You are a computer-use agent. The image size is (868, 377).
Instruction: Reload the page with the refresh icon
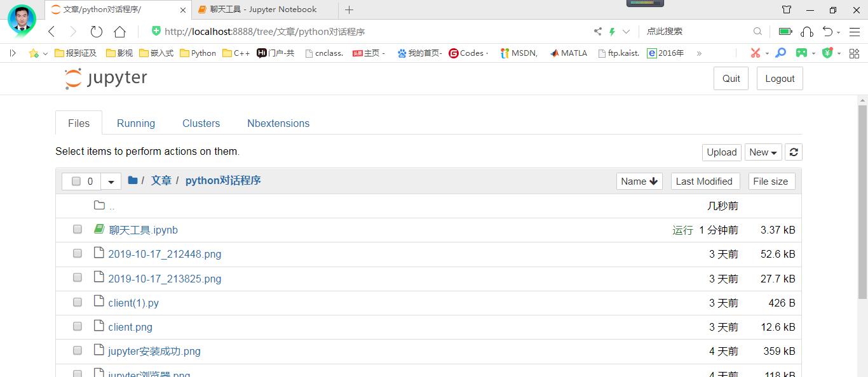pyautogui.click(x=96, y=32)
